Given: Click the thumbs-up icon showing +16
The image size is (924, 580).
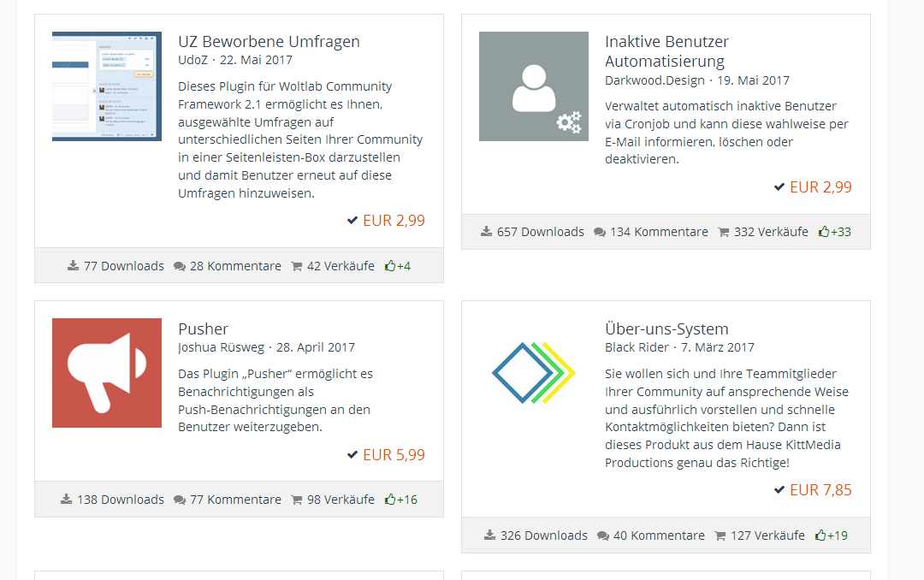Looking at the screenshot, I should coord(390,500).
